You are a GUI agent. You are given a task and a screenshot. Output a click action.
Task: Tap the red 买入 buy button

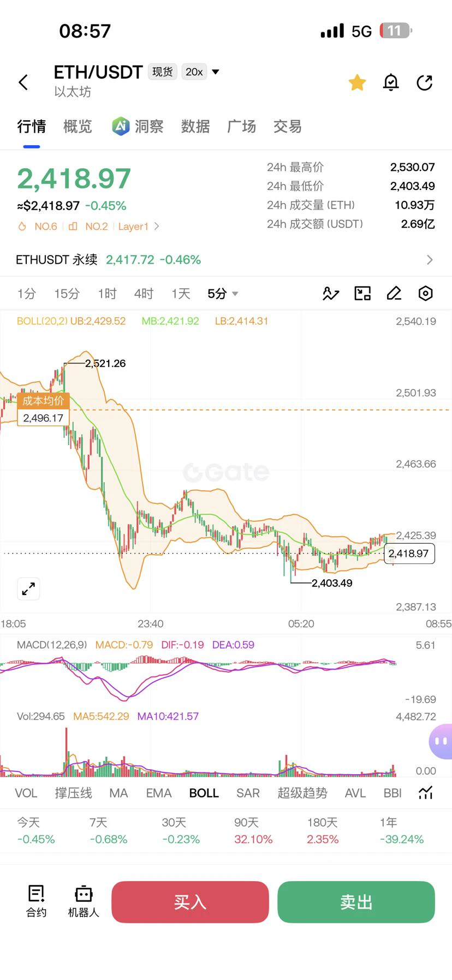point(190,902)
